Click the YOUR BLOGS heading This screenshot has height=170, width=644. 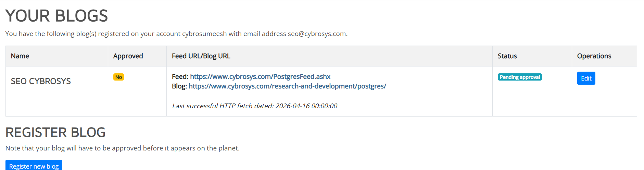pos(56,16)
